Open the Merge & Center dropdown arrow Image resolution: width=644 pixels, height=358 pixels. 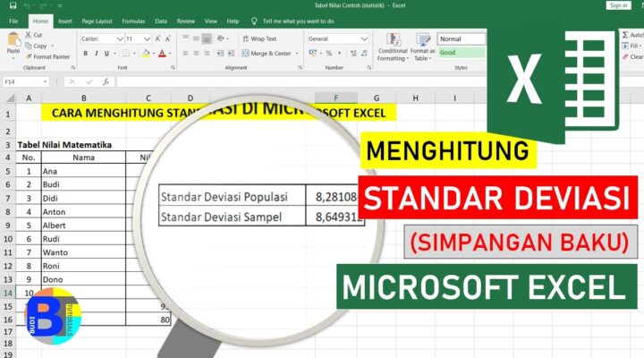pos(296,54)
